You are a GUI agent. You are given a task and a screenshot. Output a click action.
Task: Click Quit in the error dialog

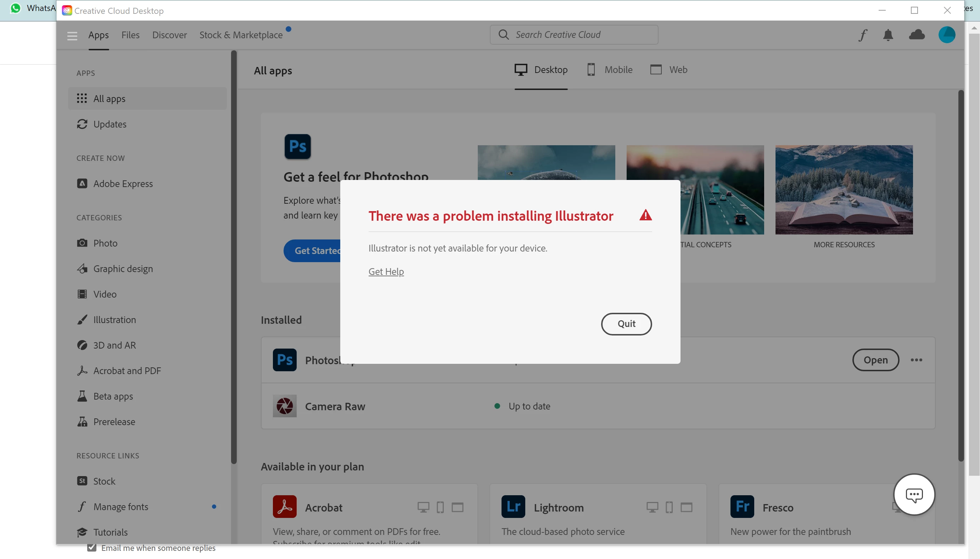[x=626, y=324]
